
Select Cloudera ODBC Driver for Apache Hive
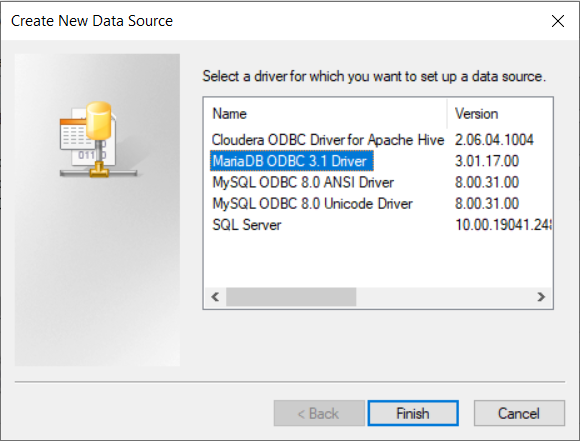click(x=328, y=140)
